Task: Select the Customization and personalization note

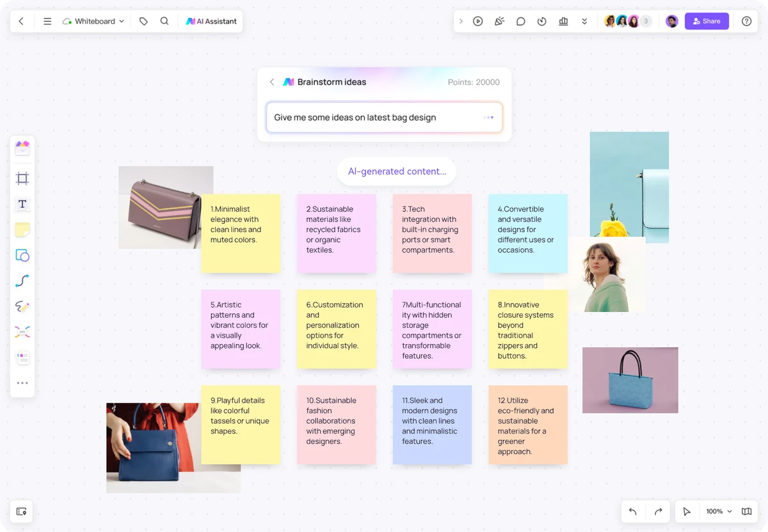Action: pos(337,329)
